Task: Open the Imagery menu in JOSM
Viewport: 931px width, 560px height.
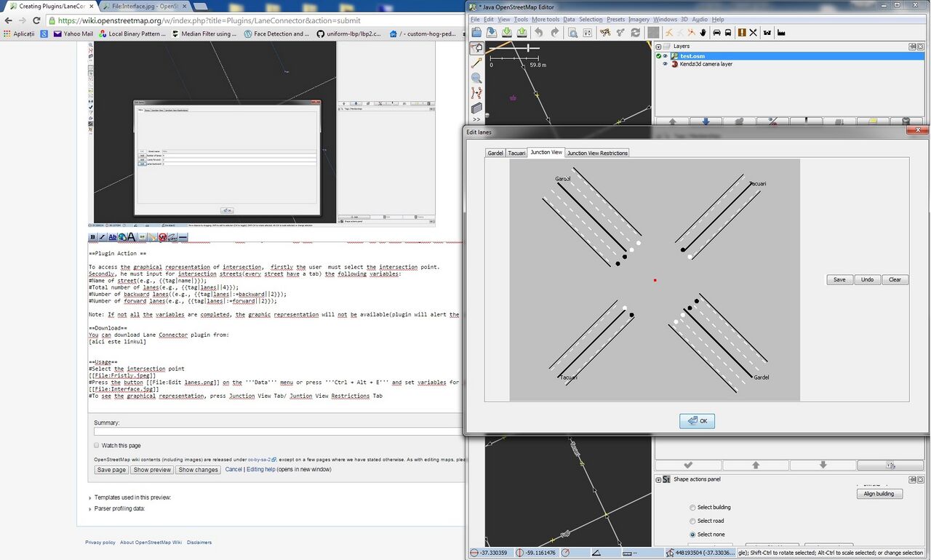Action: point(639,20)
